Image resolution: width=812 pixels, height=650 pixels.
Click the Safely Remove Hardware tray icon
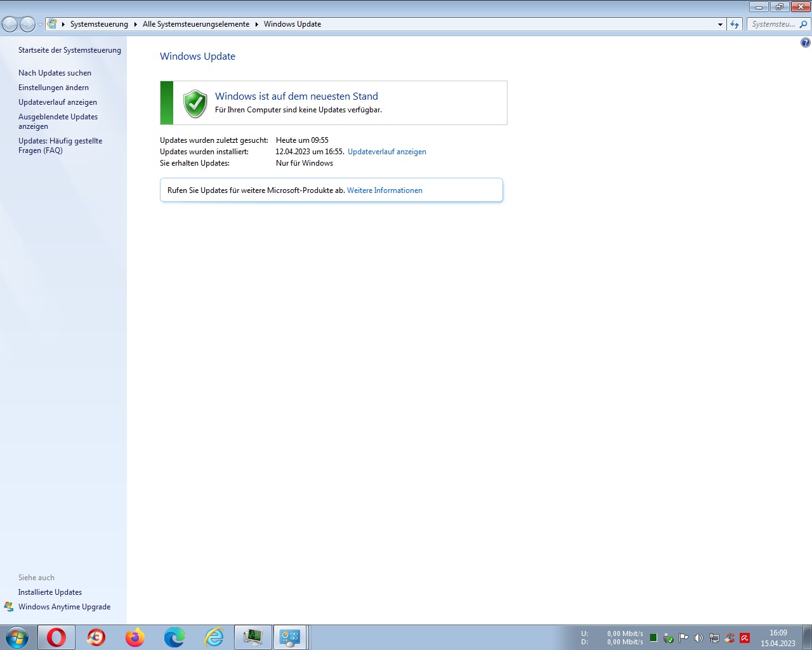(x=669, y=638)
